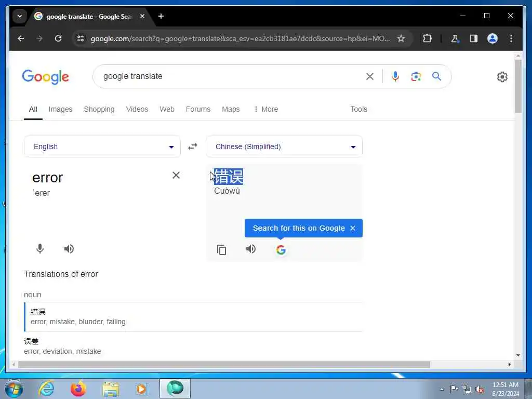
Task: Open search Tools
Action: point(358,109)
